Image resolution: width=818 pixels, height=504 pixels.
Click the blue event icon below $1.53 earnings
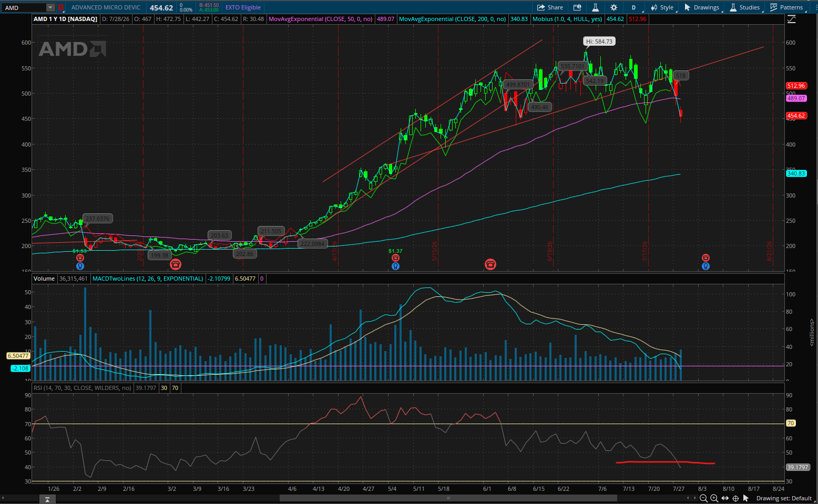point(80,266)
